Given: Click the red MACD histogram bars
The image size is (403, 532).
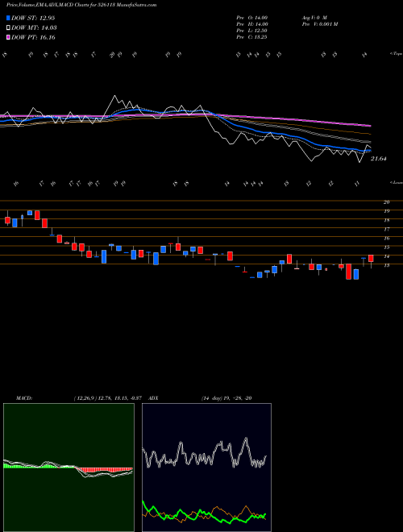Looking at the screenshot, I should point(103,470).
